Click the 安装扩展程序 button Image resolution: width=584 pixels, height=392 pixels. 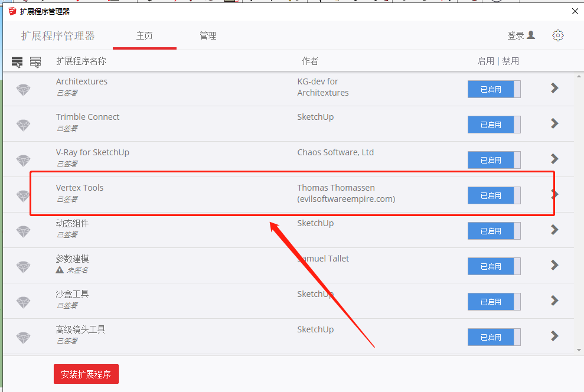tap(86, 374)
